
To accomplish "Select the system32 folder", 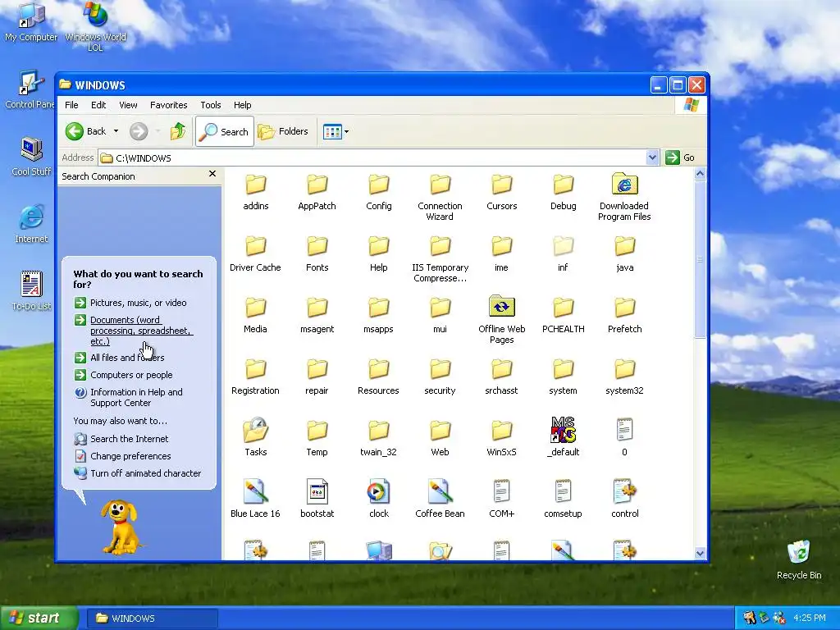I will tap(624, 377).
